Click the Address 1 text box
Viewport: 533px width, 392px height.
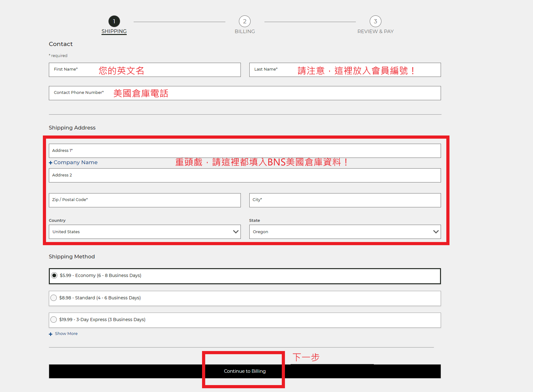245,151
